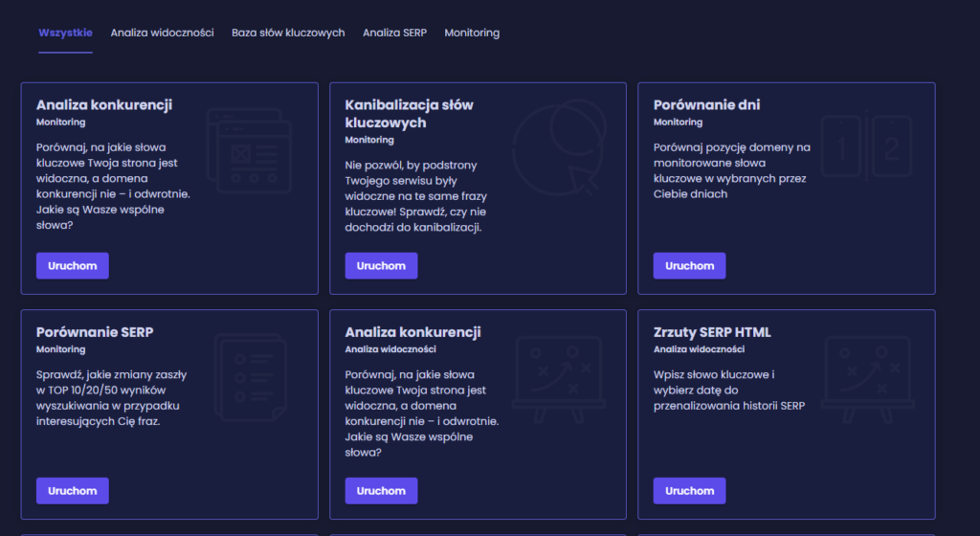Open the Monitoring tab

(x=472, y=33)
